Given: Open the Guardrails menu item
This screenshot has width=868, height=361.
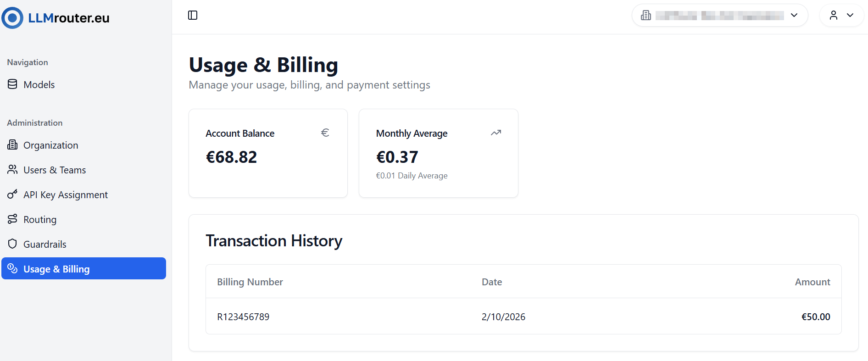Looking at the screenshot, I should click(45, 244).
